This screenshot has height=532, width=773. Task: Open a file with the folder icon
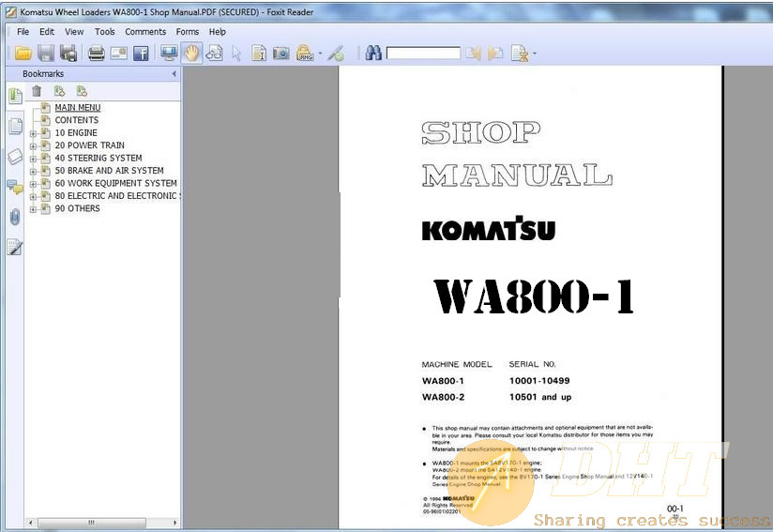23,53
